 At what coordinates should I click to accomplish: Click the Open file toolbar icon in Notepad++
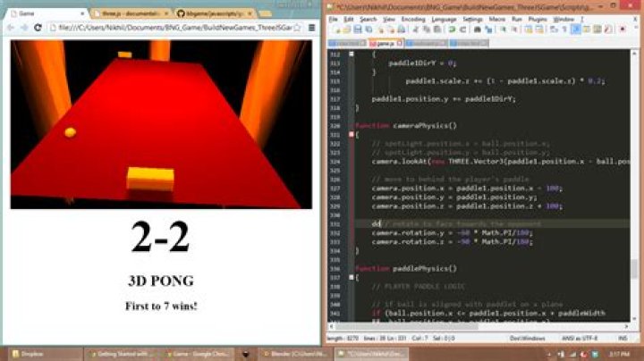(x=347, y=29)
